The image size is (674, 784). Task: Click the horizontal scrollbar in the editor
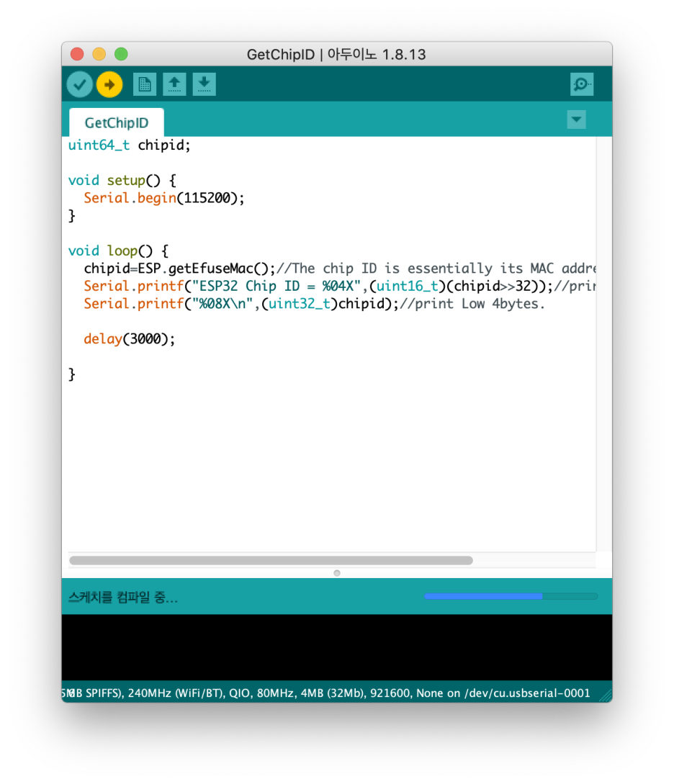coord(271,561)
